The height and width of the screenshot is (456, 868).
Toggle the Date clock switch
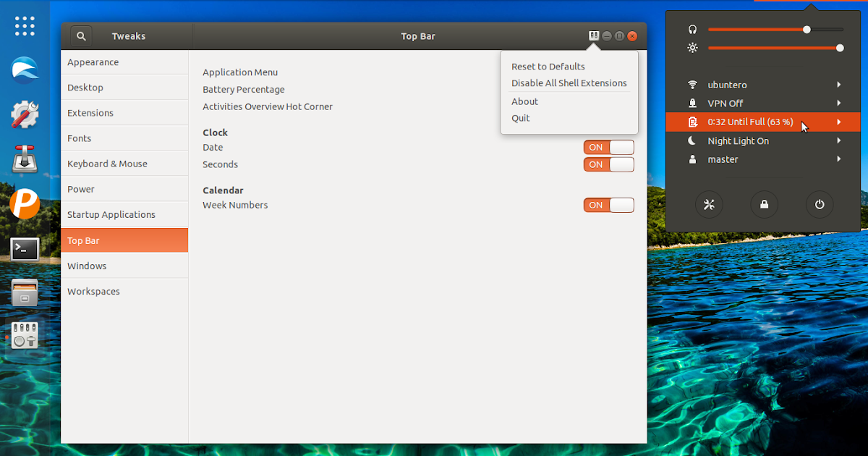[x=609, y=148]
